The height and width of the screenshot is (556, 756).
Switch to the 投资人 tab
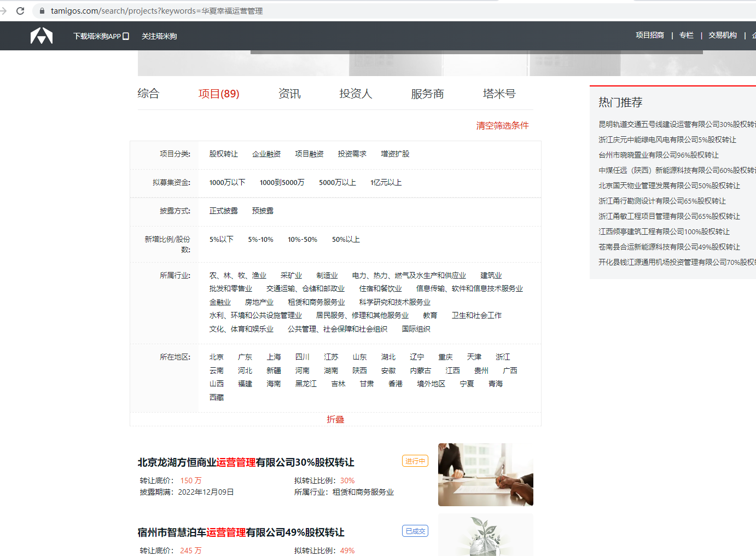coord(356,94)
